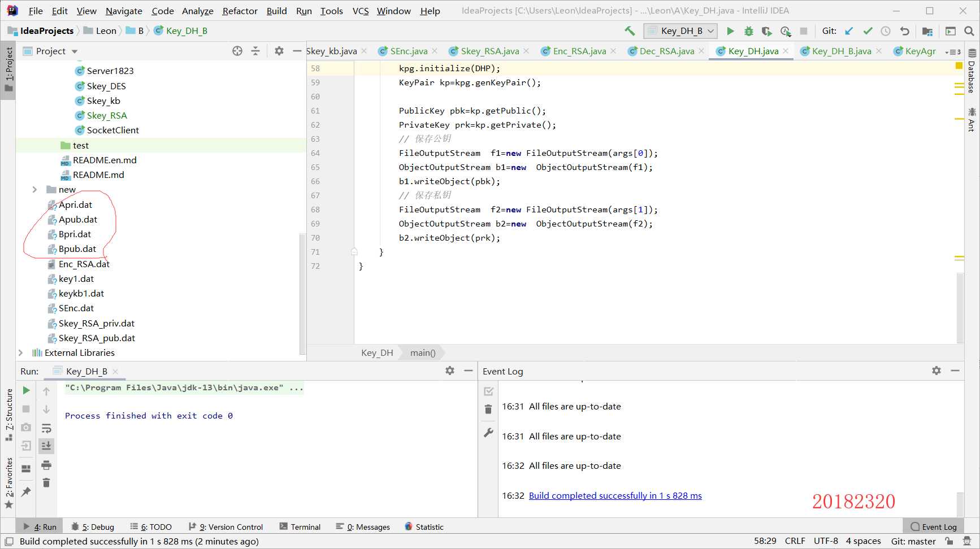Screen dimensions: 980x549
Task: Expand the new folder
Action: coord(34,190)
